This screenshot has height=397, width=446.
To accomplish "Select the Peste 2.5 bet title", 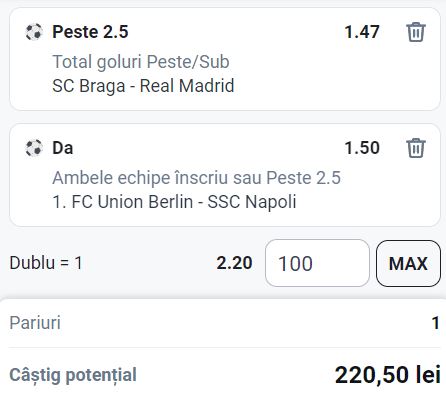I will (x=90, y=32).
